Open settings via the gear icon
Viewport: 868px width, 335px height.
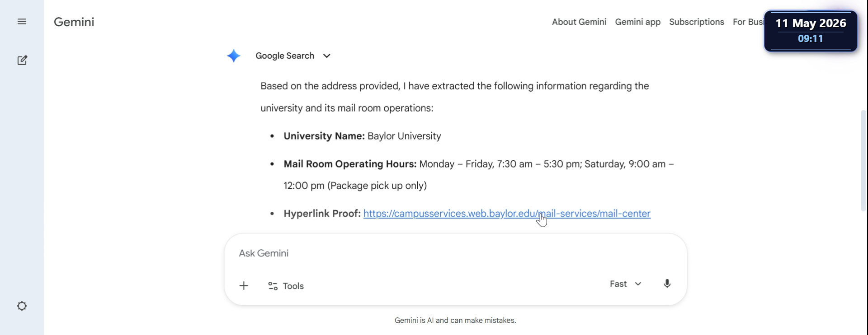[x=22, y=306]
